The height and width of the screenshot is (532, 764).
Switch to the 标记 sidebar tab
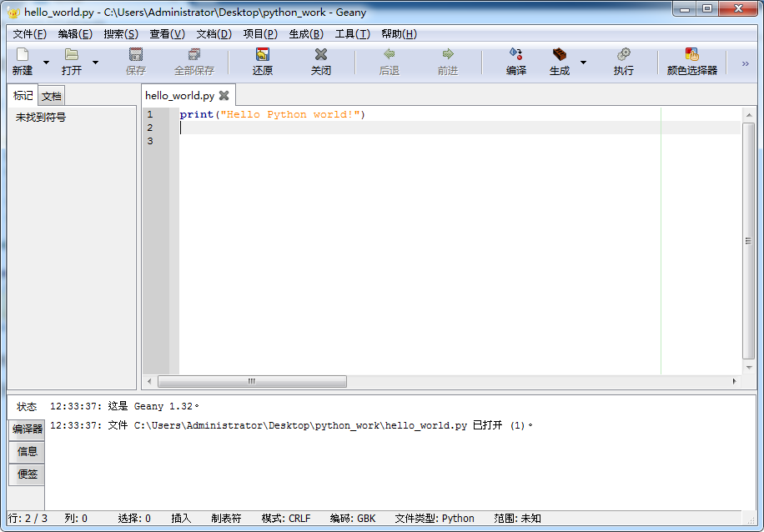[23, 96]
